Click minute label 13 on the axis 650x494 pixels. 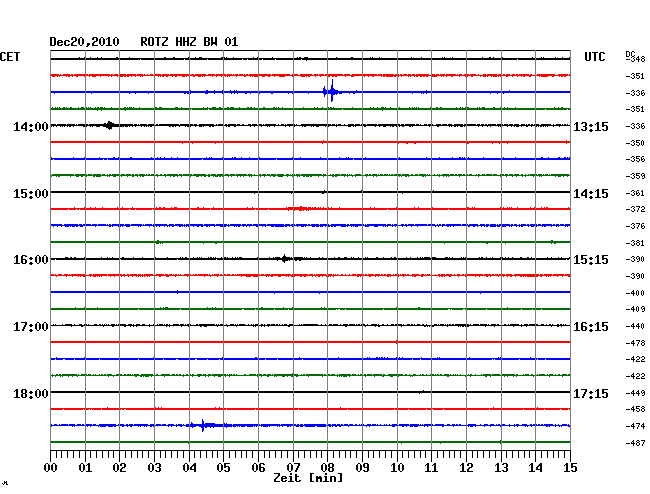[501, 468]
